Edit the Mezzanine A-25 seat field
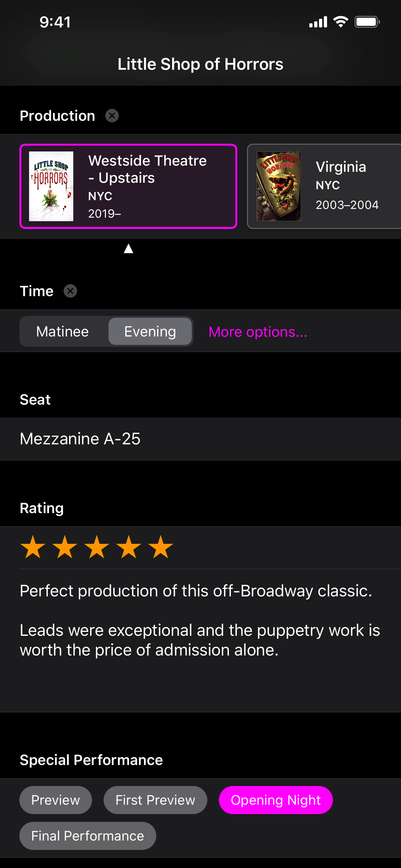Screen dimensions: 401x868 click(x=200, y=439)
